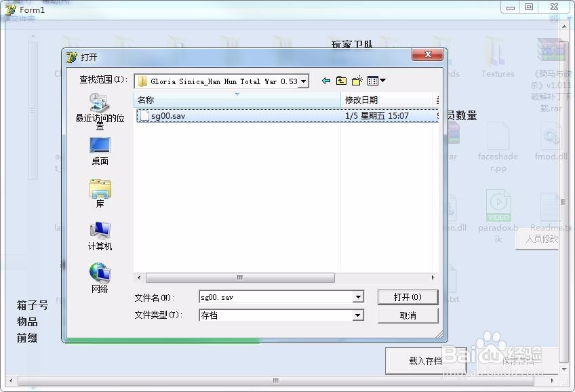The width and height of the screenshot is (575, 392).
Task: Expand the file name (文件名) dropdown arrow
Action: coord(358,297)
